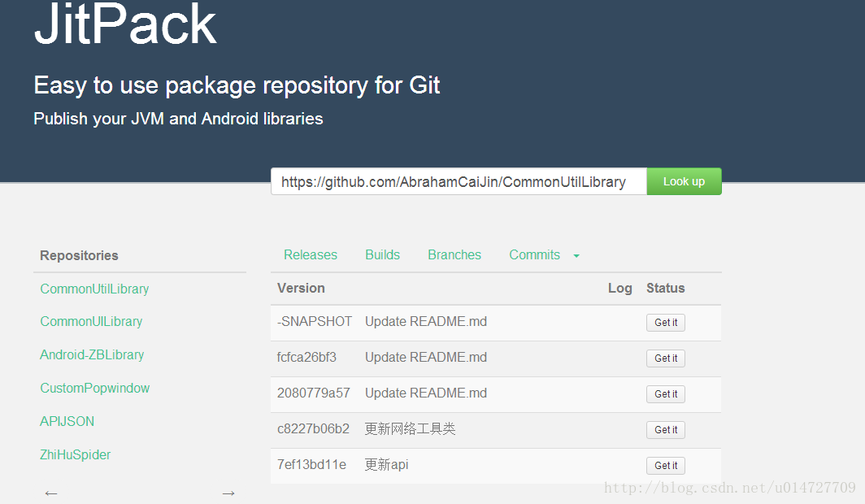Select commit hash c8227b06b2
Viewport: 865px width, 504px height.
[x=313, y=429]
